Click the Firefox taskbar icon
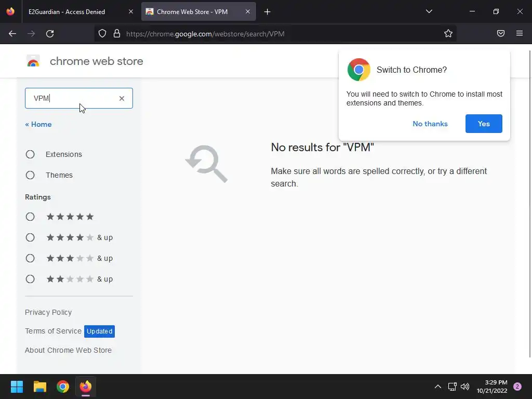 (86, 386)
